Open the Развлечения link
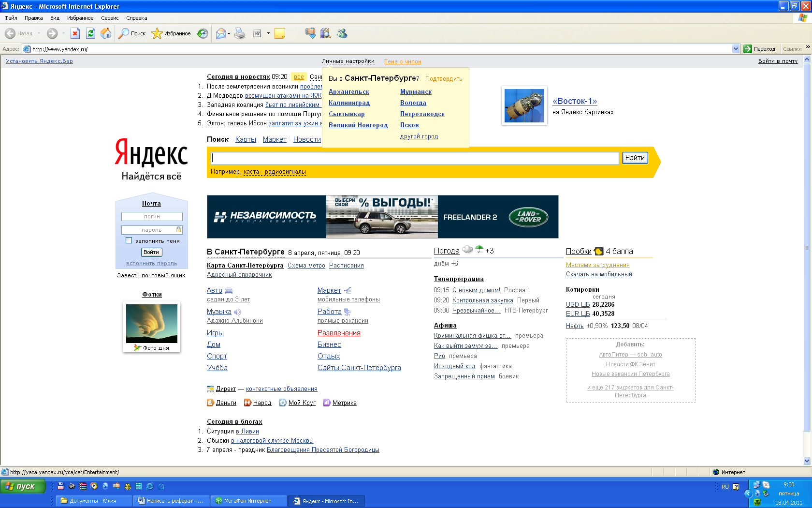This screenshot has width=812, height=508. (339, 333)
